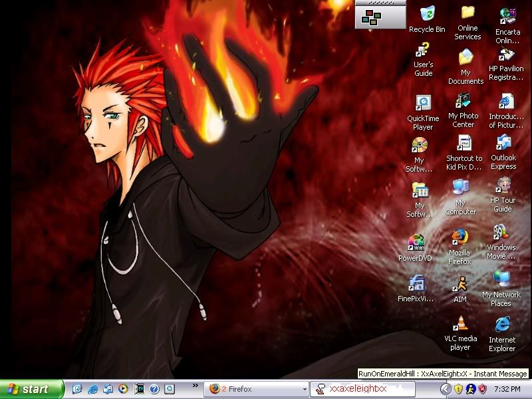This screenshot has width=532, height=399.
Task: Launch the Encarta Online shortcut
Action: tap(507, 26)
